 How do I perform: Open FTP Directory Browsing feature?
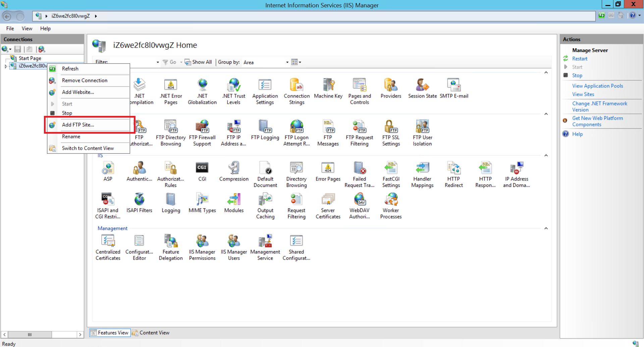tap(171, 133)
